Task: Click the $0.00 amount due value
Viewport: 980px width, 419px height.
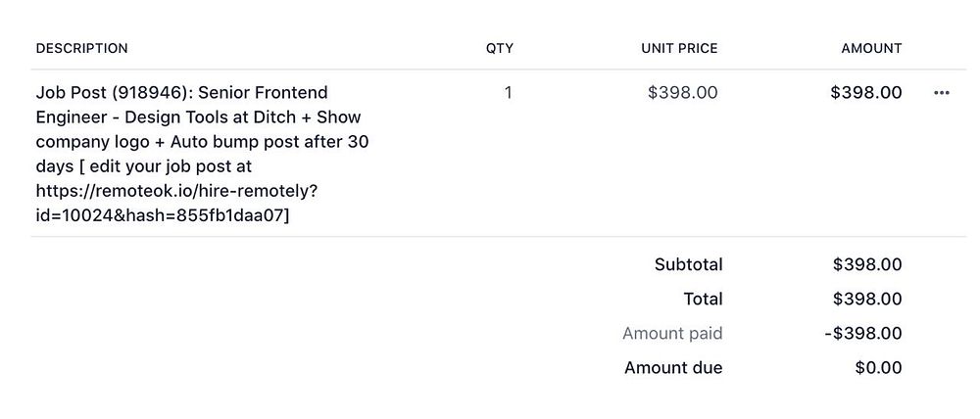Action: coord(878,368)
